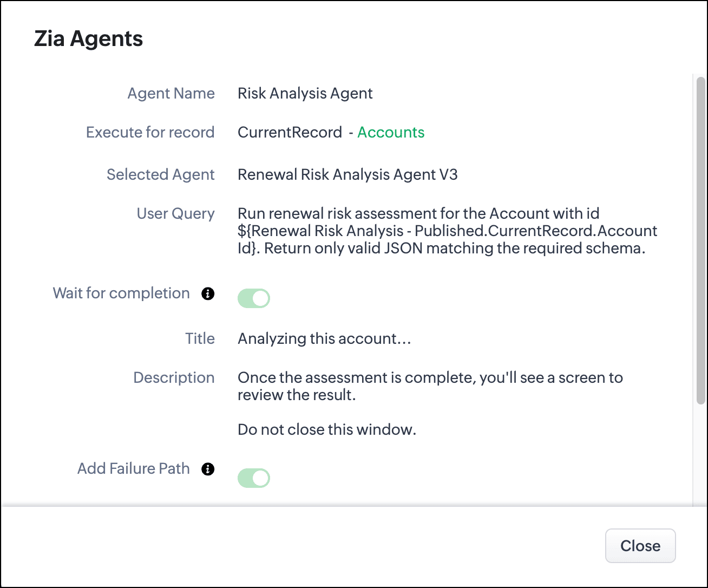Click the Description field label

click(174, 377)
